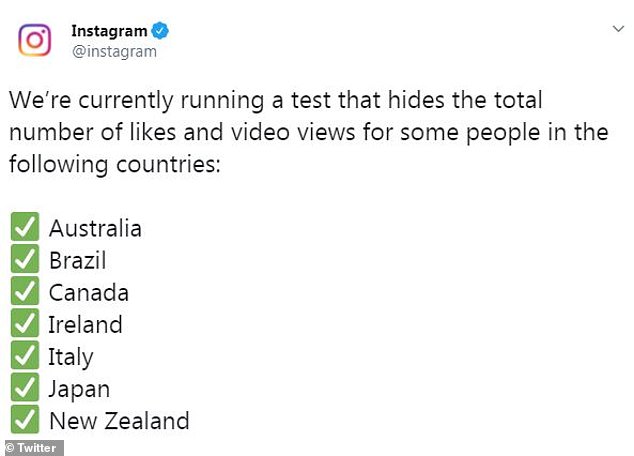Viewport: 634px width, 456px height.
Task: Click the green checkmark beside Brazil
Action: point(26,260)
